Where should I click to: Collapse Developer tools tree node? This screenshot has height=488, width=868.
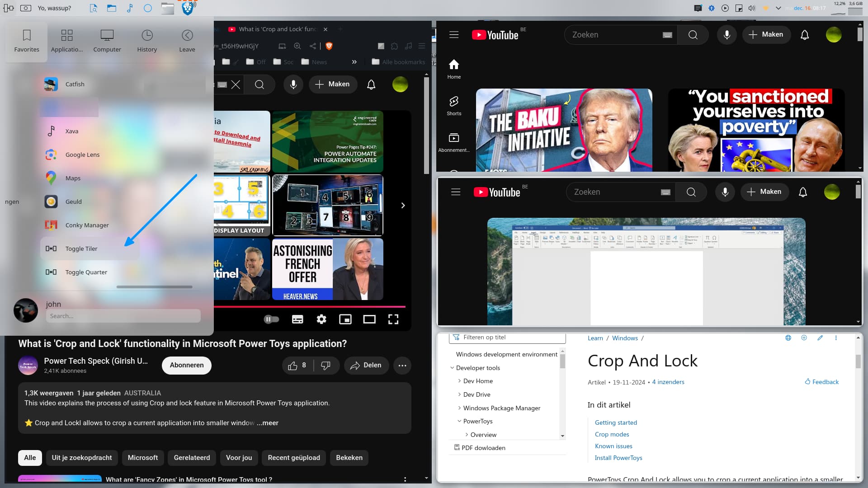tap(453, 368)
